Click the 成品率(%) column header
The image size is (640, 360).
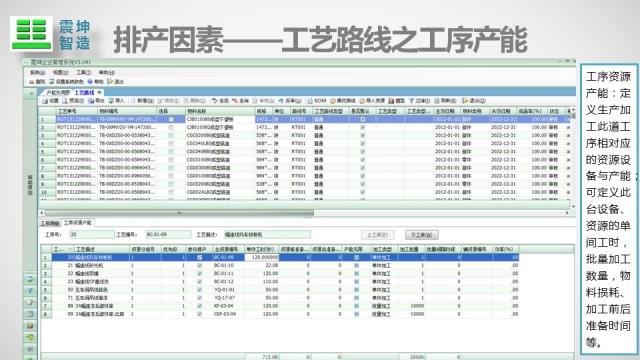(531, 111)
